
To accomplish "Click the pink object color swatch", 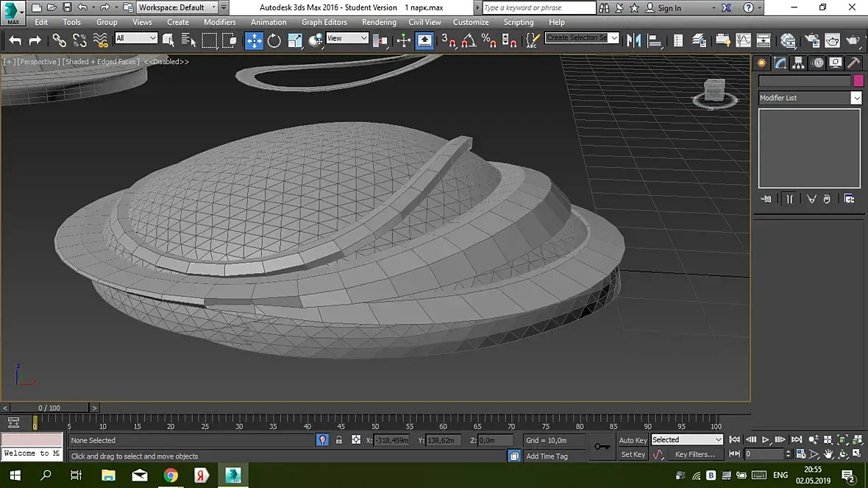I will pyautogui.click(x=858, y=81).
